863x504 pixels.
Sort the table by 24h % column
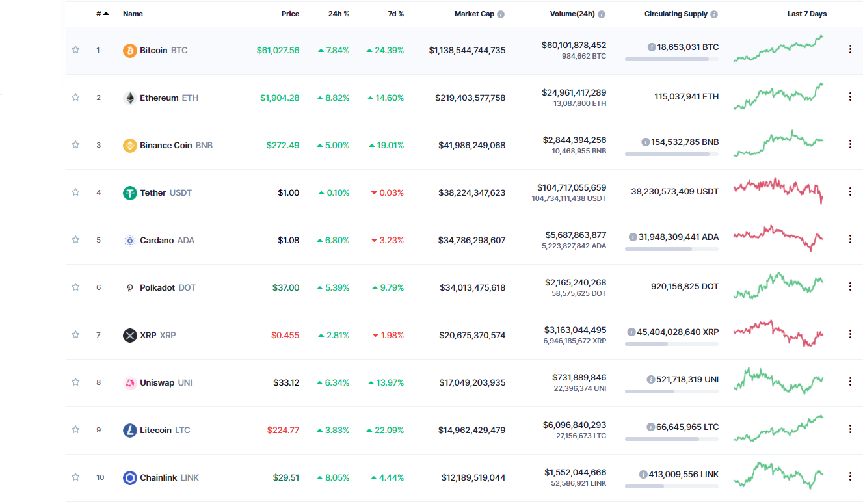(x=339, y=14)
